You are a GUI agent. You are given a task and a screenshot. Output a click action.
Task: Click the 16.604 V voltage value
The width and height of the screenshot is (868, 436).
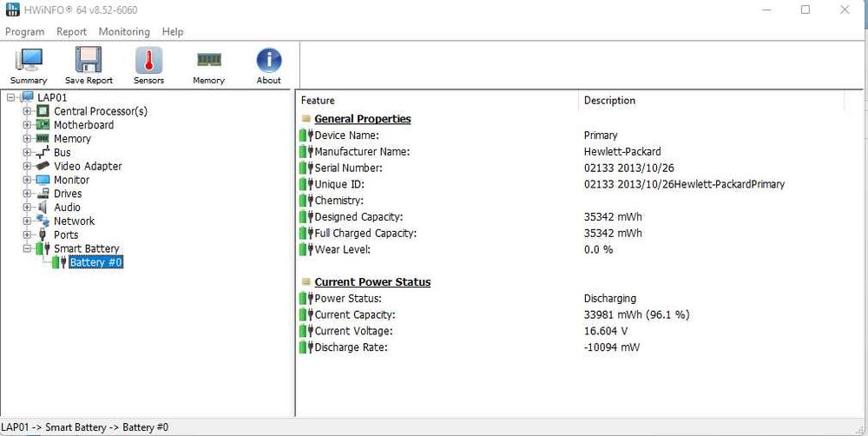606,331
